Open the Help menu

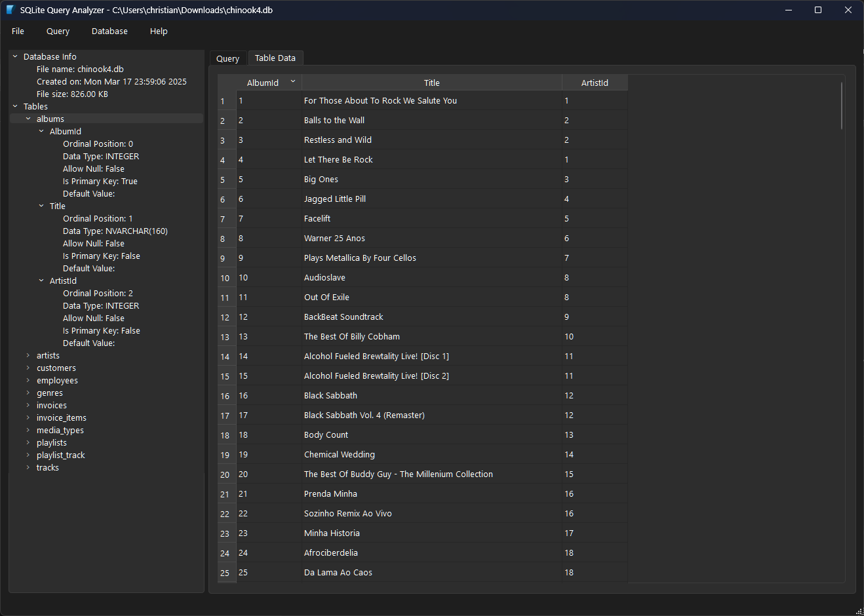159,31
